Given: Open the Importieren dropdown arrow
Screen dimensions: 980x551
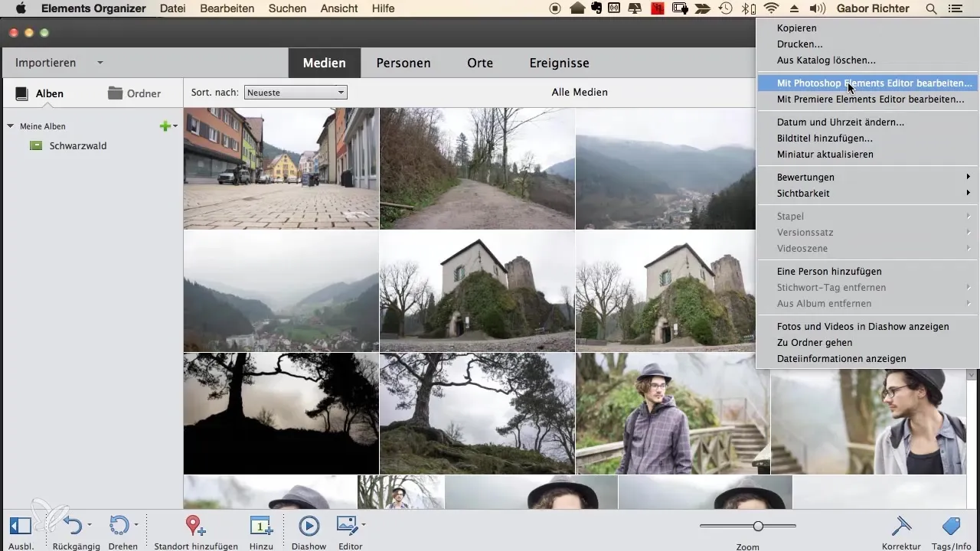Looking at the screenshot, I should (x=100, y=63).
